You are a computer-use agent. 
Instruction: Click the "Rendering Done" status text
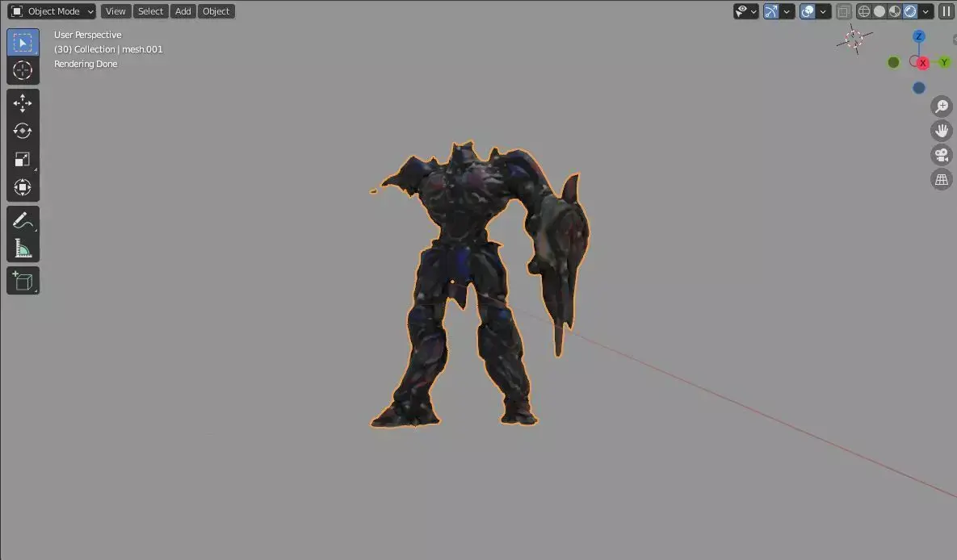(x=86, y=64)
